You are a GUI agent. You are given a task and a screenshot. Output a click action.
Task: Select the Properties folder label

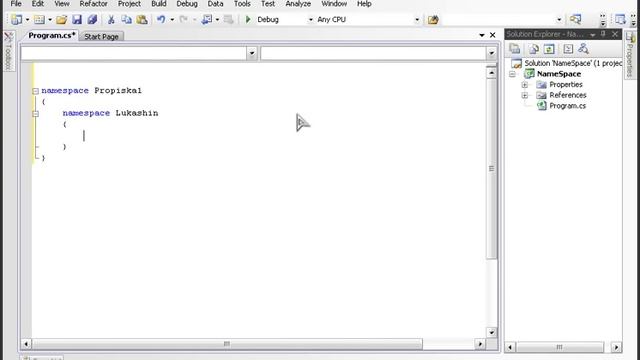(x=566, y=84)
